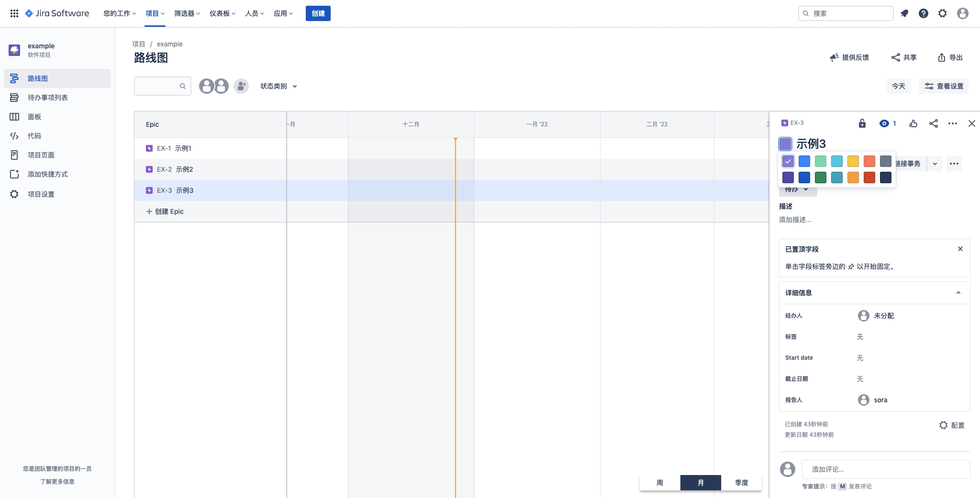The image size is (980, 498).
Task: Click the second assignee avatar filter
Action: pyautogui.click(x=221, y=86)
